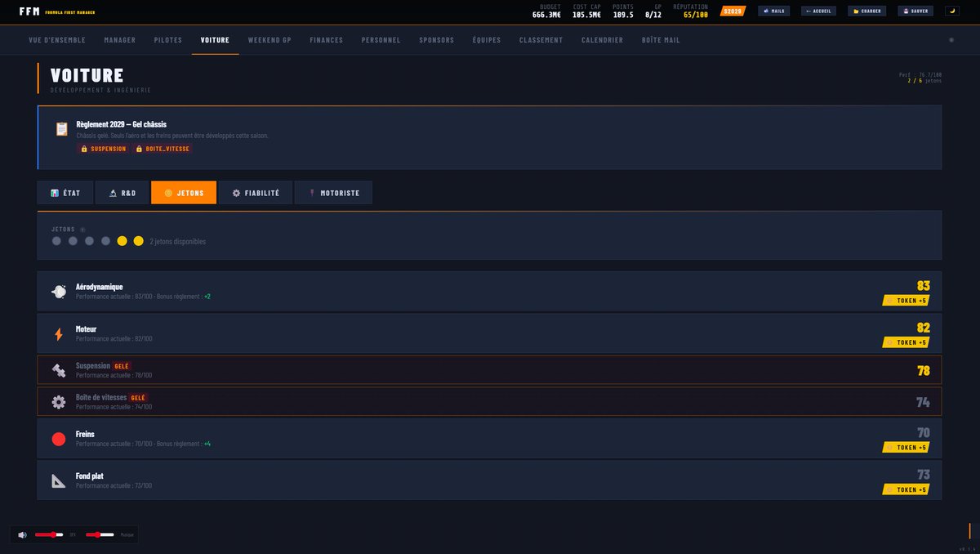Screen dimensions: 980x554
Task: Switch to the Motoriste tab
Action: 333,193
